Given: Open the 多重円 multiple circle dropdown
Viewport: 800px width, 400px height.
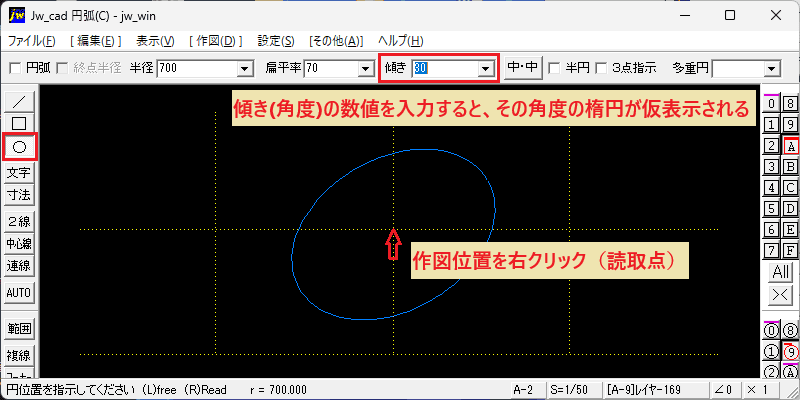Looking at the screenshot, I should (772, 68).
